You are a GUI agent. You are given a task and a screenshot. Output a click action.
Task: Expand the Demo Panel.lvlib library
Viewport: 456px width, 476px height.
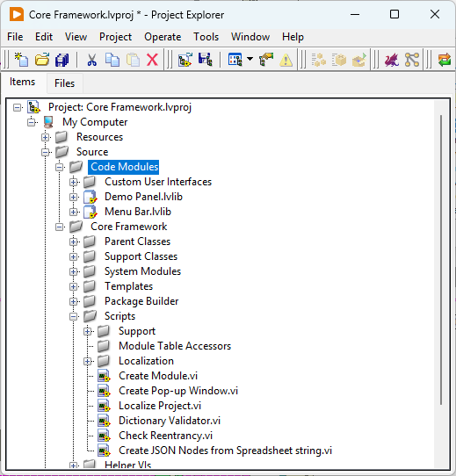(73, 197)
